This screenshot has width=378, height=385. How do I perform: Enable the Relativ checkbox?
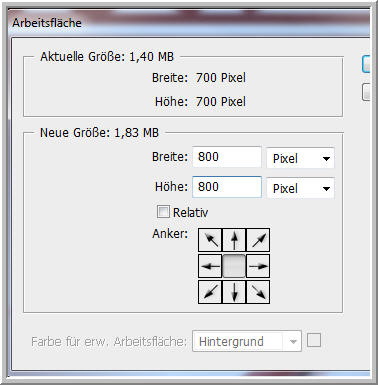click(163, 212)
